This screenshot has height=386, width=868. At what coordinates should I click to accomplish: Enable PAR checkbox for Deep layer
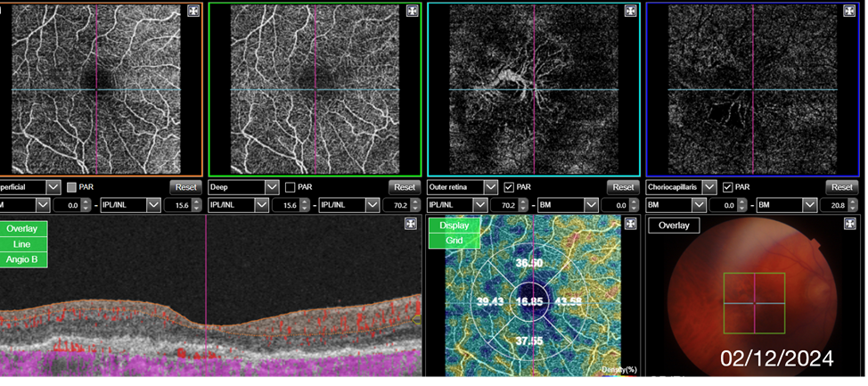pyautogui.click(x=290, y=187)
